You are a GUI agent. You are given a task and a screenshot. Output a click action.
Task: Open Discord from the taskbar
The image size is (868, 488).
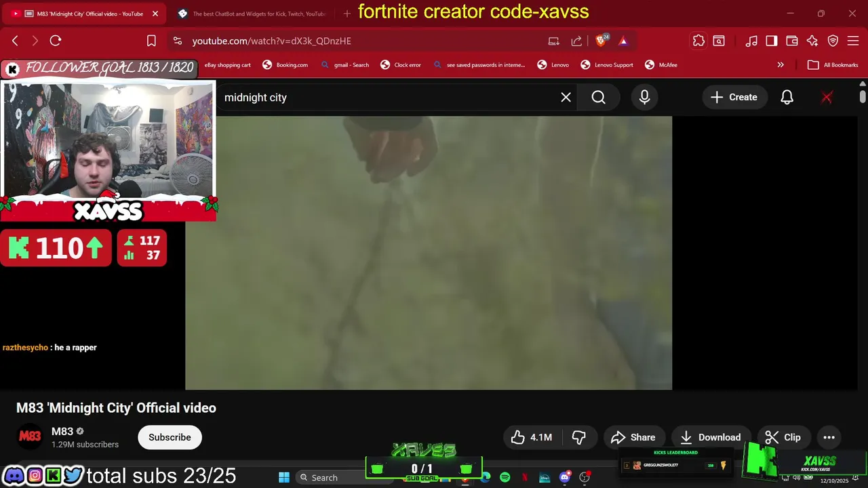564,477
